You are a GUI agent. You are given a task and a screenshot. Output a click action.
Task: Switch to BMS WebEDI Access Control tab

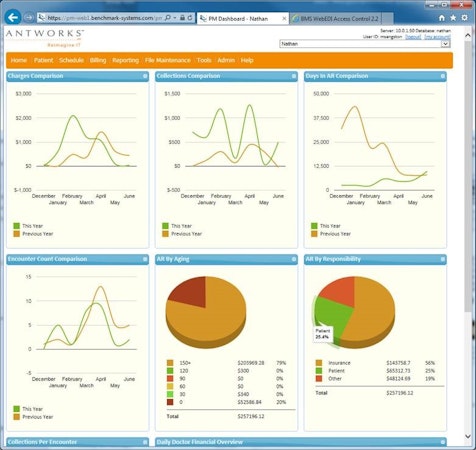click(337, 19)
